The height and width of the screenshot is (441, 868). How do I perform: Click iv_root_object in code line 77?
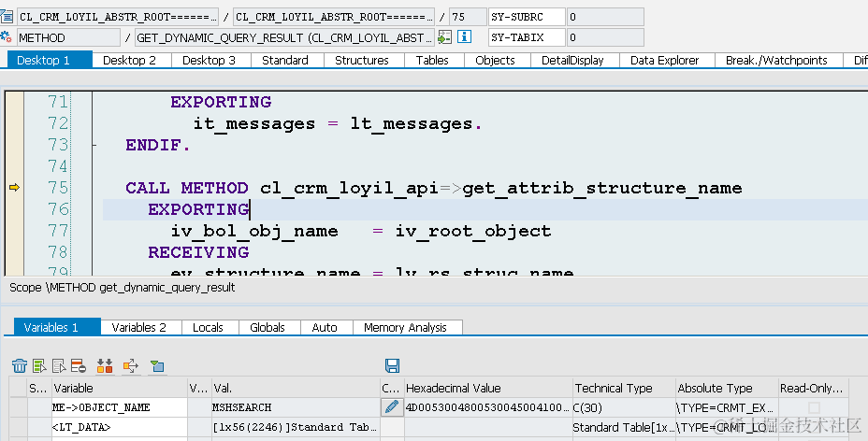point(473,231)
